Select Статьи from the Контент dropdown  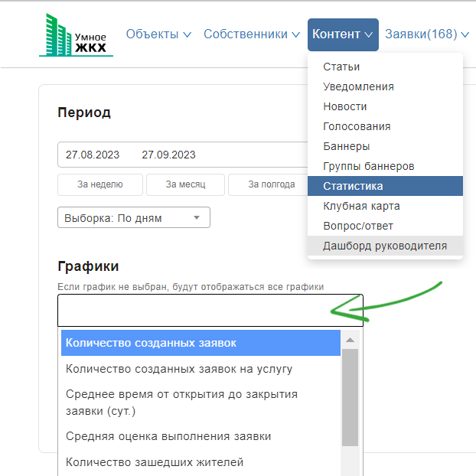(x=385, y=67)
